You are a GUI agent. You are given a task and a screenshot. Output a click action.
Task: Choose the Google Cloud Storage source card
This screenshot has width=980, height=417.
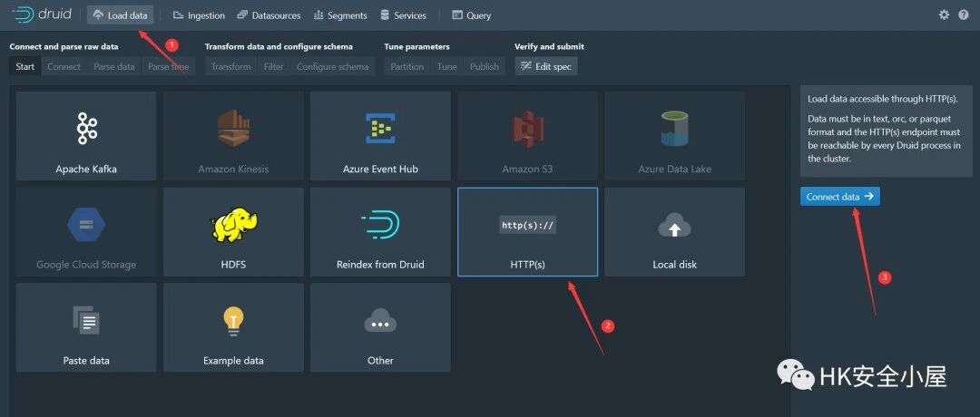(86, 231)
